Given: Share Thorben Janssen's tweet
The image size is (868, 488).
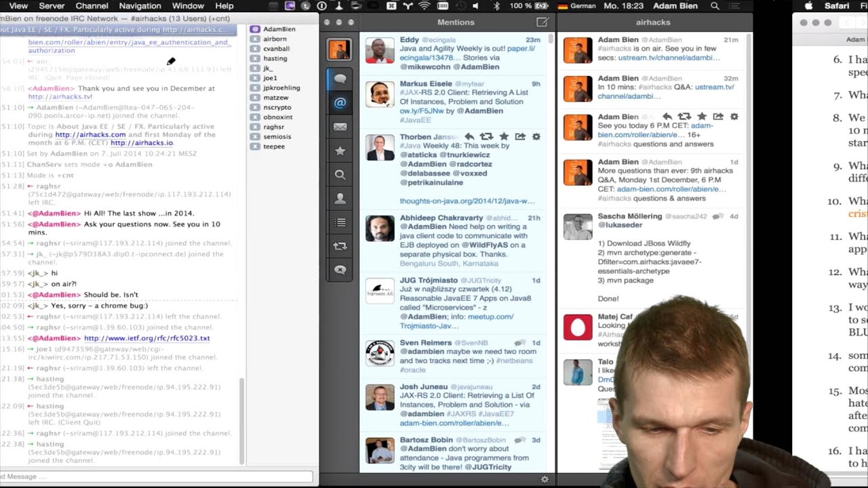Looking at the screenshot, I should pos(520,136).
